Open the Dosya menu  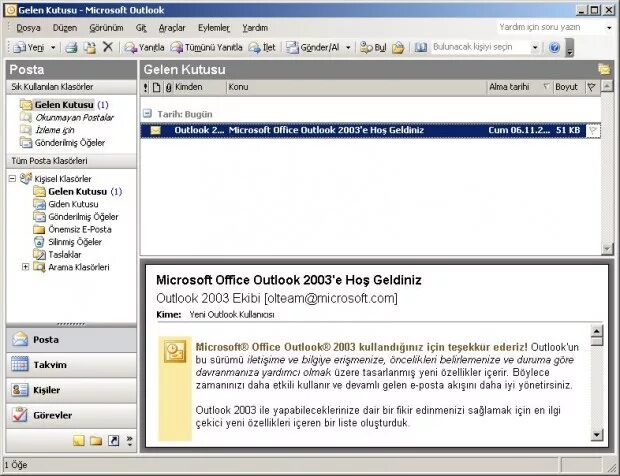click(x=28, y=28)
